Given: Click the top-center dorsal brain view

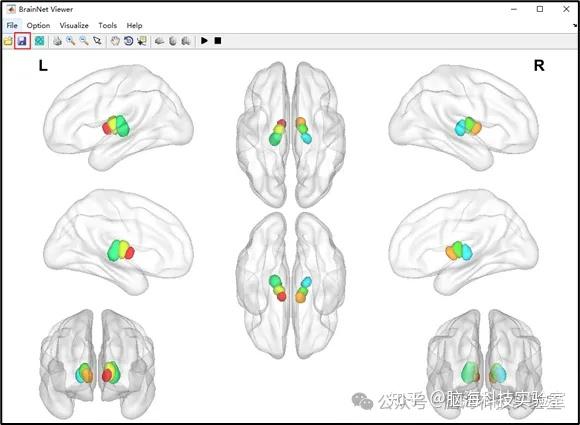Looking at the screenshot, I should pyautogui.click(x=291, y=135).
